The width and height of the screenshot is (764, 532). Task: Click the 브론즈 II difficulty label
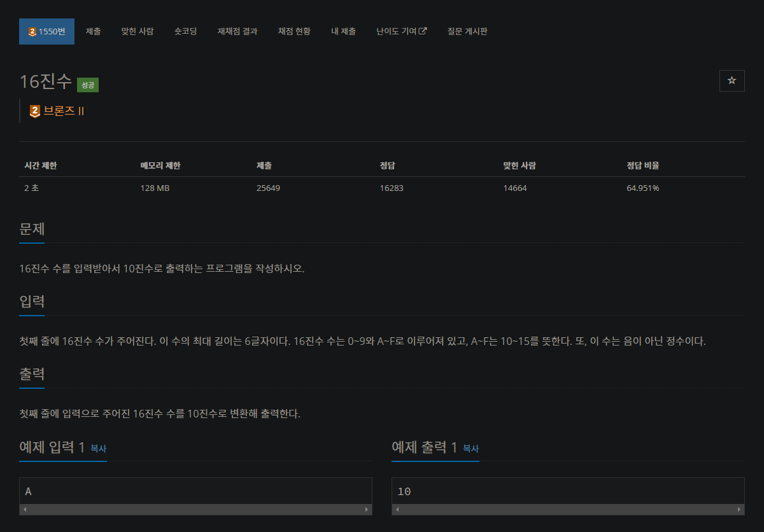64,111
